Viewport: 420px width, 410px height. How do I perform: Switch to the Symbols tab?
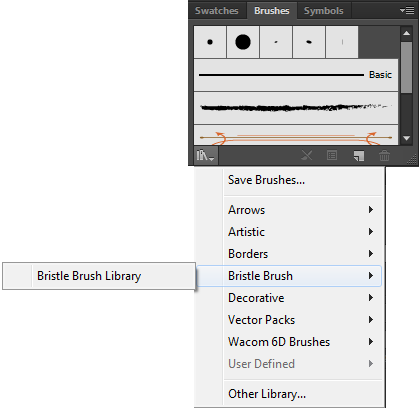click(x=323, y=11)
